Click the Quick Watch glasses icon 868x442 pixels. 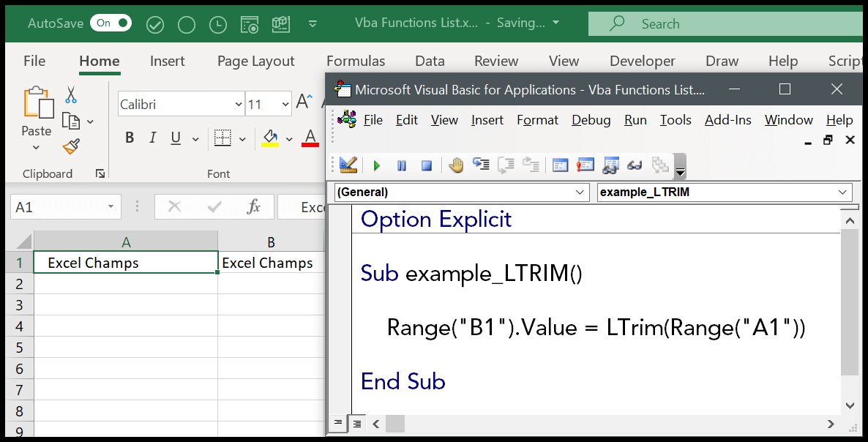[634, 165]
